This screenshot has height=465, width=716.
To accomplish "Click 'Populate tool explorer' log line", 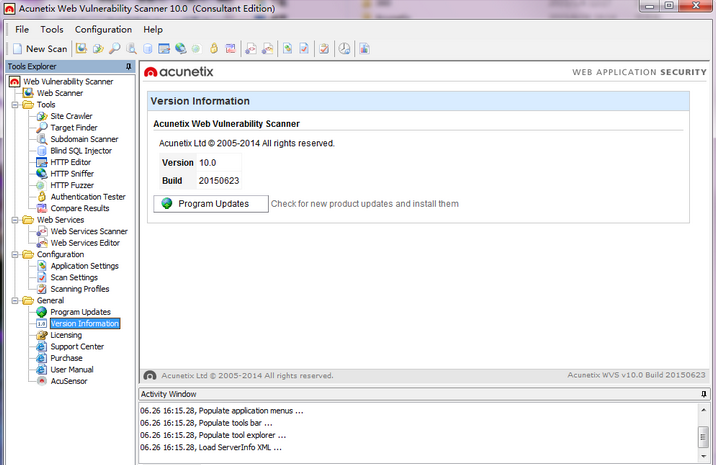I will pos(213,435).
